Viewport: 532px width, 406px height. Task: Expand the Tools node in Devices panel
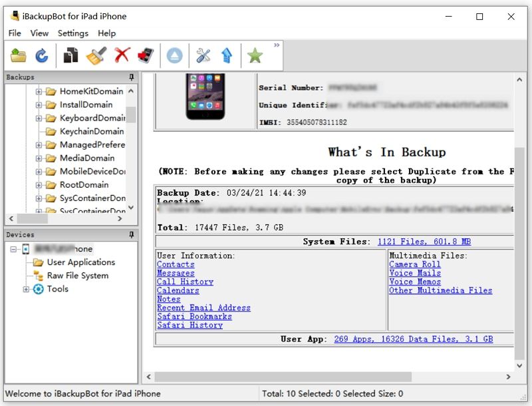tap(25, 289)
